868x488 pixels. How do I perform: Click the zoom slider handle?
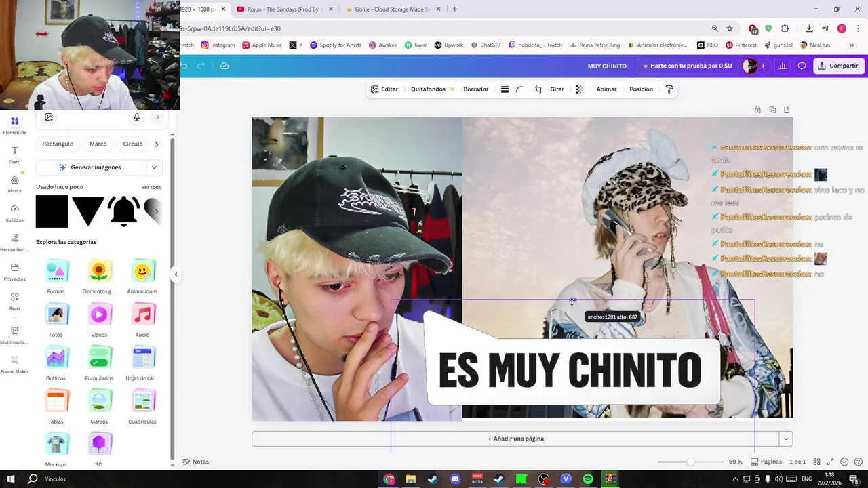(x=690, y=462)
